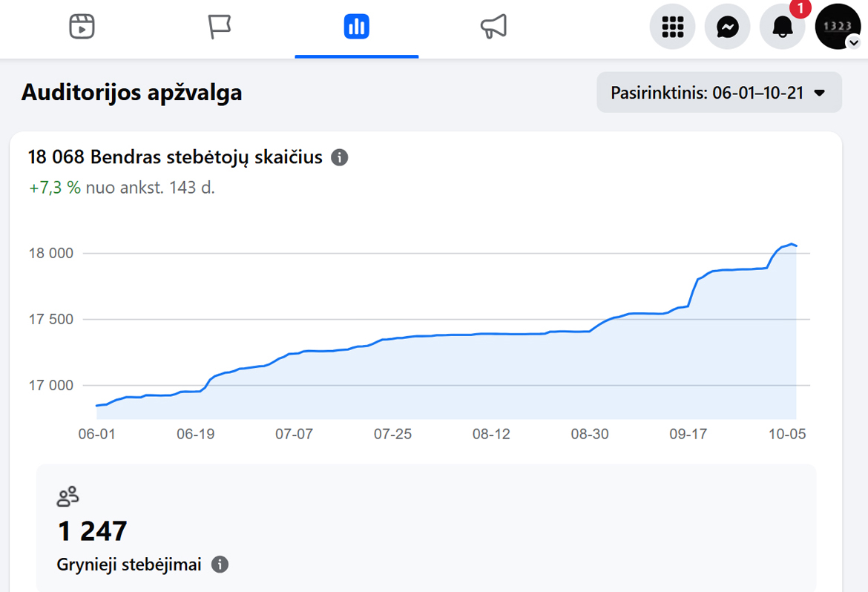Click the '06-19' x-axis date
Viewport: 868px width, 592px height.
195,434
